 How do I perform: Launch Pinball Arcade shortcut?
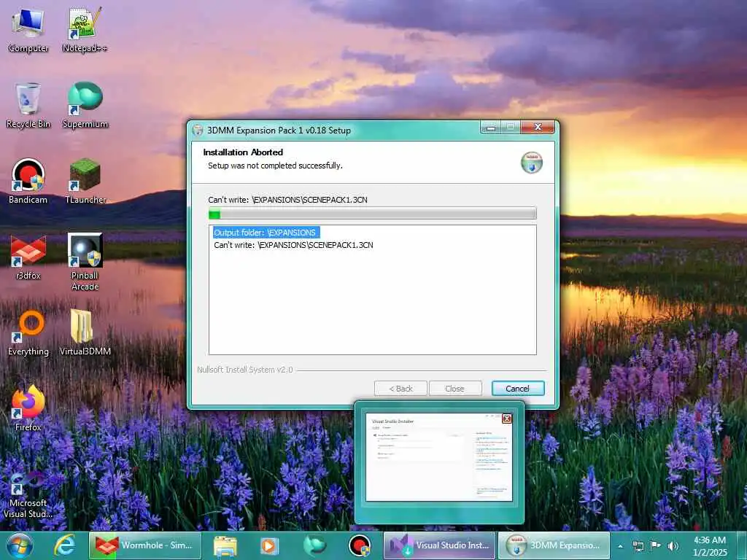[85, 262]
